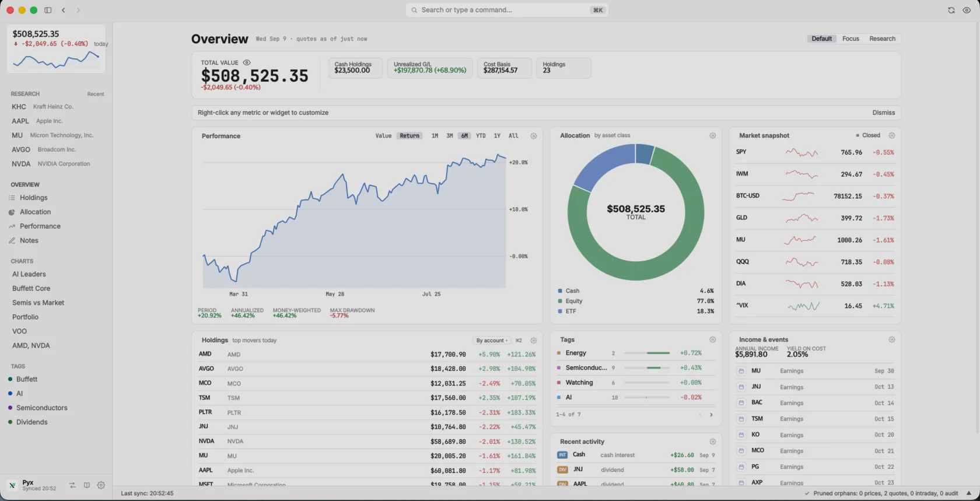The height and width of the screenshot is (501, 980).
Task: Select the 1M time range
Action: [x=435, y=136]
